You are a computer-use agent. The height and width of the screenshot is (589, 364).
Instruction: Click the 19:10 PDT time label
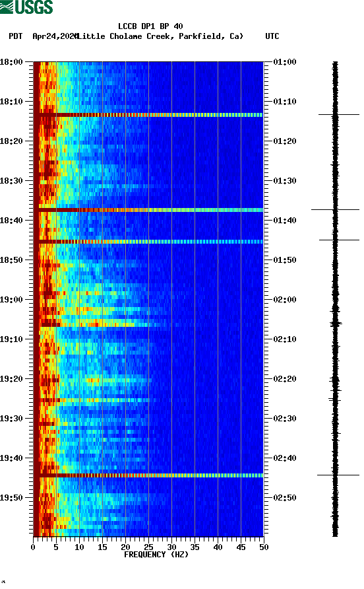point(12,339)
